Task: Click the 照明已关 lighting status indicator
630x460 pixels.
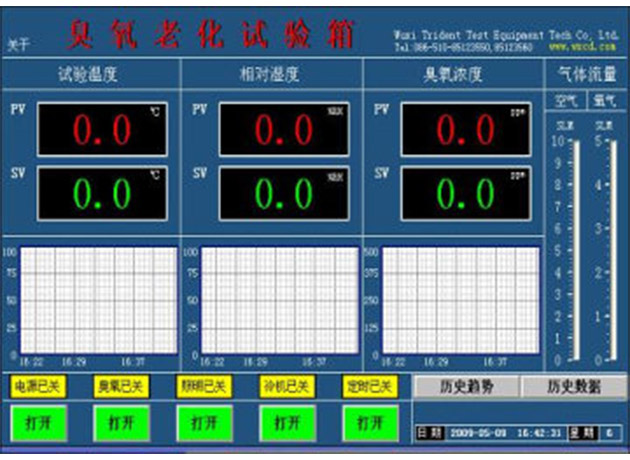Action: click(x=204, y=386)
